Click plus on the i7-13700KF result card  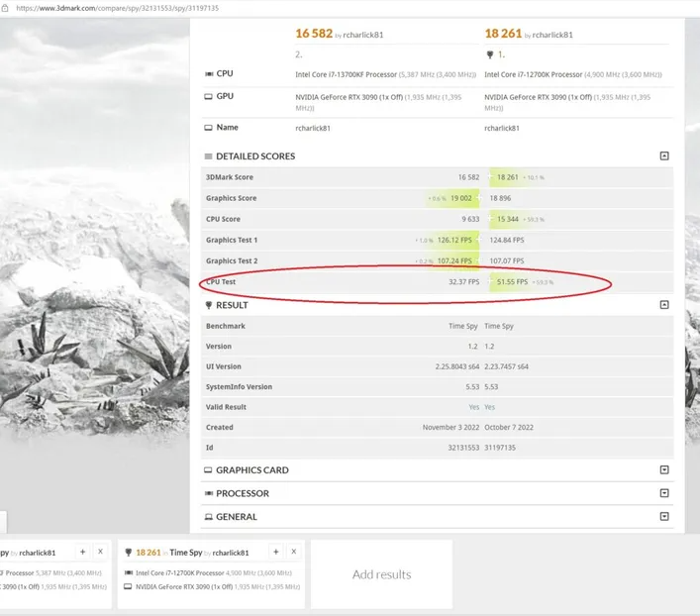pos(82,552)
